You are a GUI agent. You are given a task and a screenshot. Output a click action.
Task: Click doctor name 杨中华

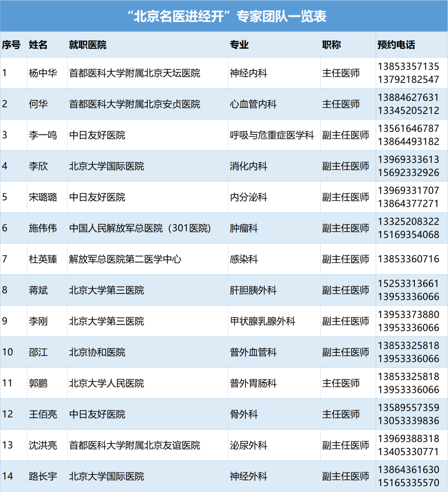pos(43,73)
